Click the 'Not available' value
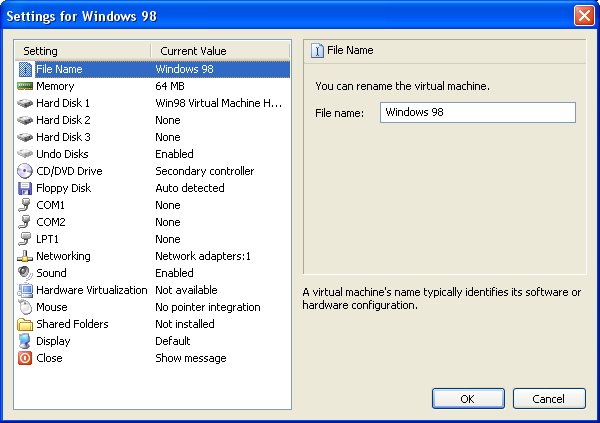The width and height of the screenshot is (600, 423). pos(186,290)
